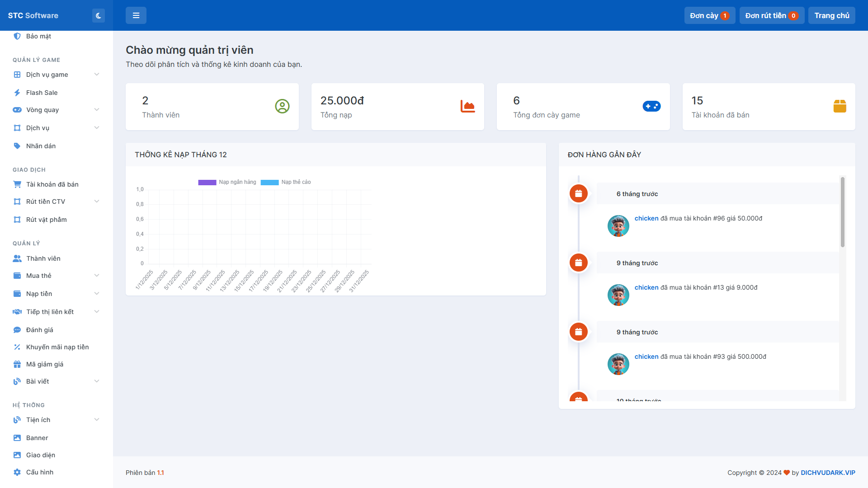Screen dimensions: 868x488
Task: Click the orange box icon for sold accounts
Action: [840, 106]
